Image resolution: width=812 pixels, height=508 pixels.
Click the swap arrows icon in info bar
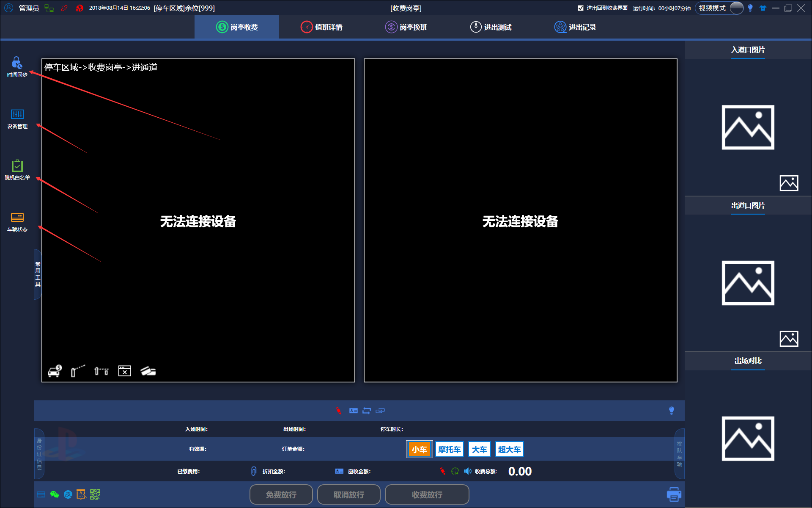click(x=367, y=411)
